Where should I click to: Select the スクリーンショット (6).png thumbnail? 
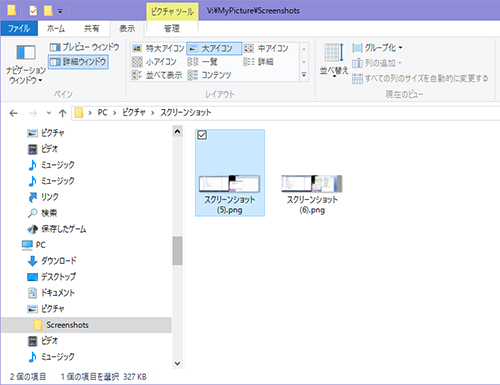click(312, 183)
